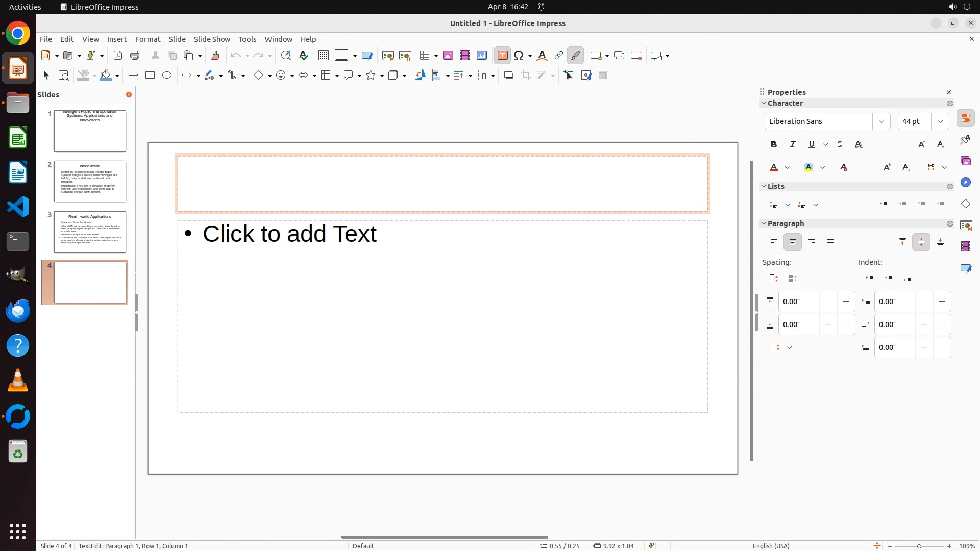The height and width of the screenshot is (551, 980).
Task: Click the Insert Text Box icon
Action: [502, 56]
